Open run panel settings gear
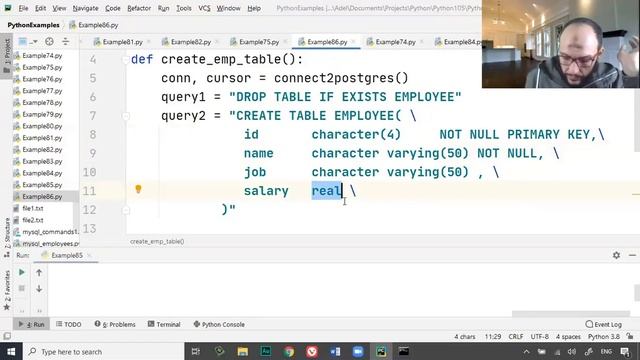The width and height of the screenshot is (640, 360). click(616, 255)
